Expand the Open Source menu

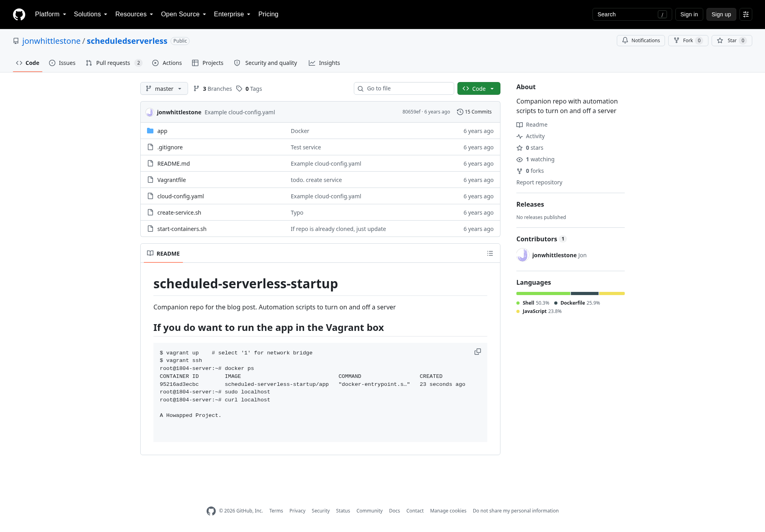(x=183, y=14)
